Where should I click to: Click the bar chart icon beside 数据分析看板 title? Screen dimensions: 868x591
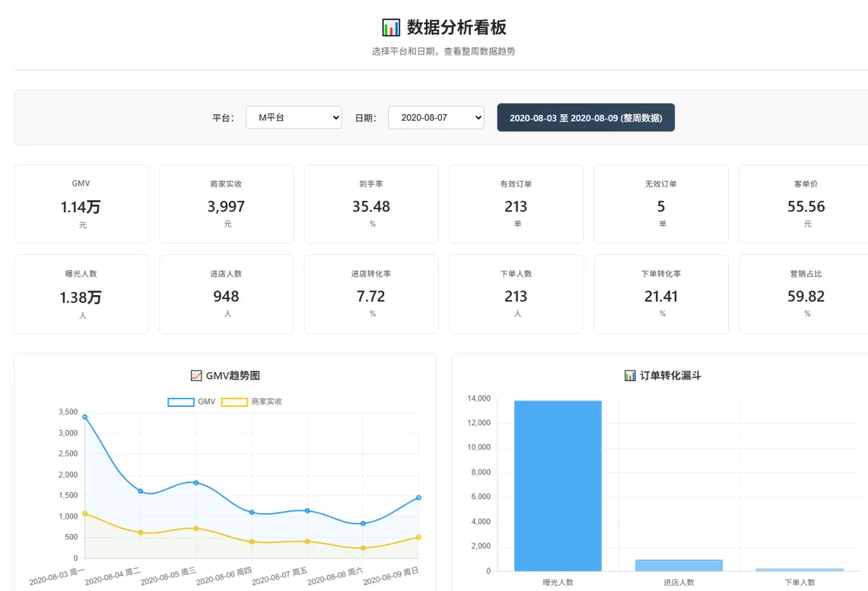pyautogui.click(x=391, y=27)
